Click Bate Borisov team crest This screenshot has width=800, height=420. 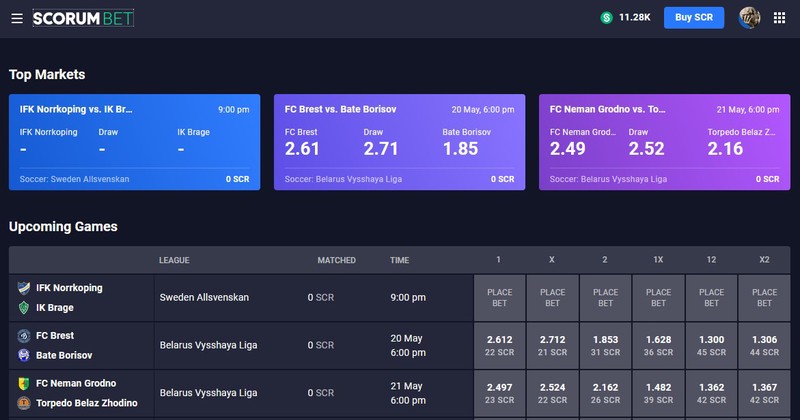(x=23, y=355)
